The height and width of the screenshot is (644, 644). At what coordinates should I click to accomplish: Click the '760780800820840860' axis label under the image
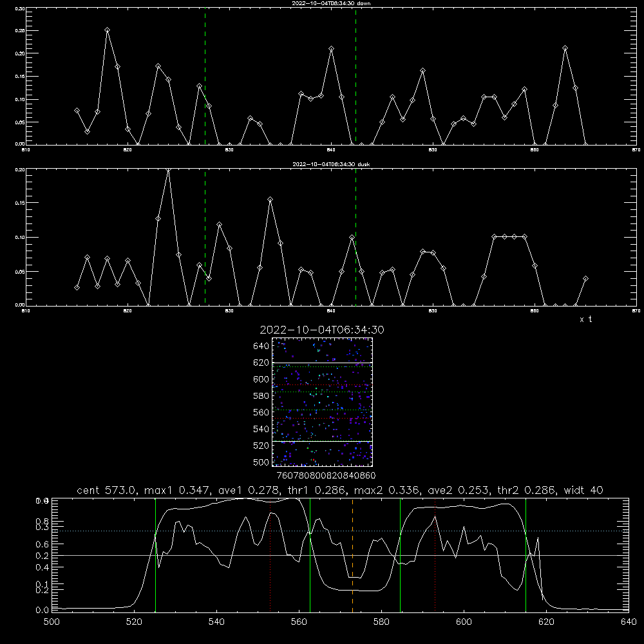pyautogui.click(x=326, y=475)
